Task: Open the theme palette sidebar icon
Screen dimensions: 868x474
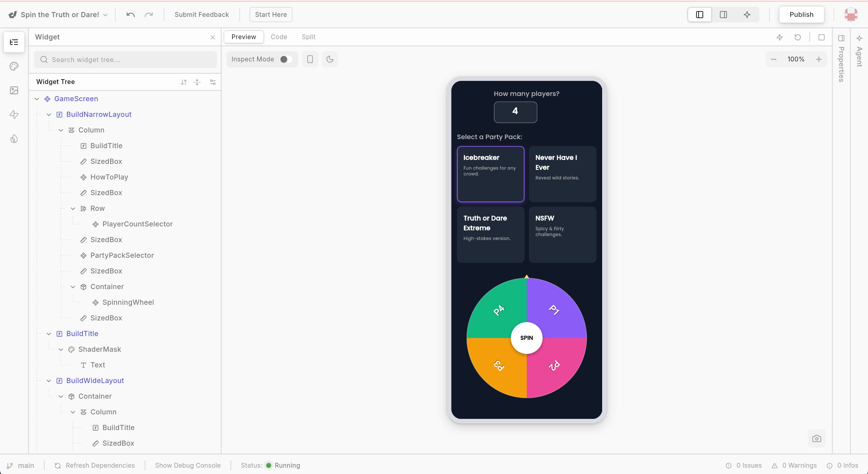Action: pos(14,66)
